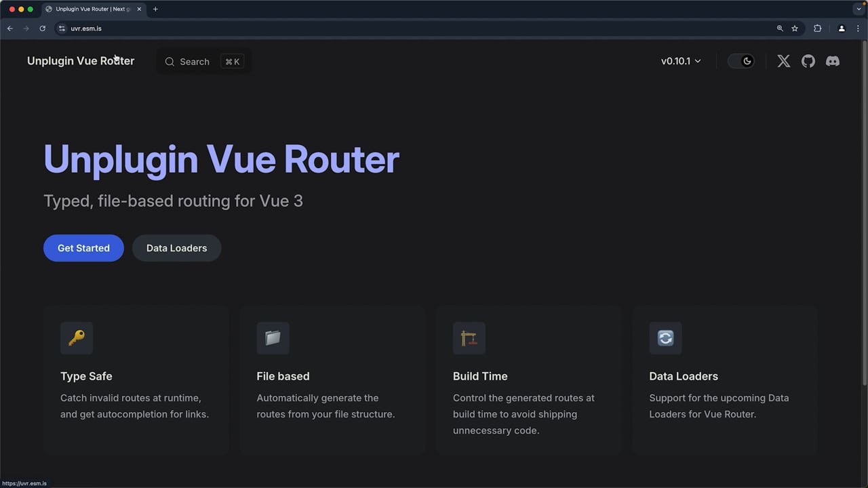Click the magnifier icon inside the Search box
868x488 pixels.
pyautogui.click(x=170, y=62)
